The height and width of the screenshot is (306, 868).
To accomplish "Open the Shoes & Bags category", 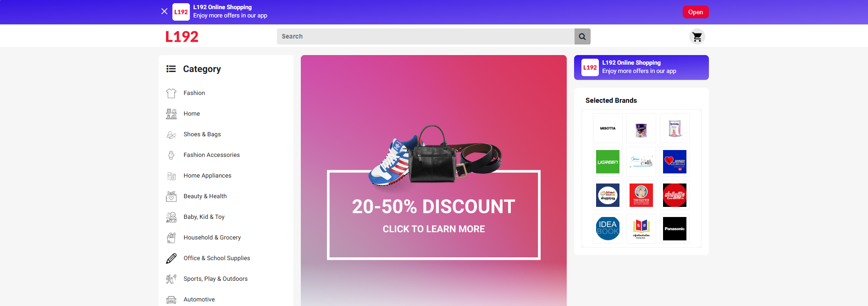I will (x=202, y=134).
